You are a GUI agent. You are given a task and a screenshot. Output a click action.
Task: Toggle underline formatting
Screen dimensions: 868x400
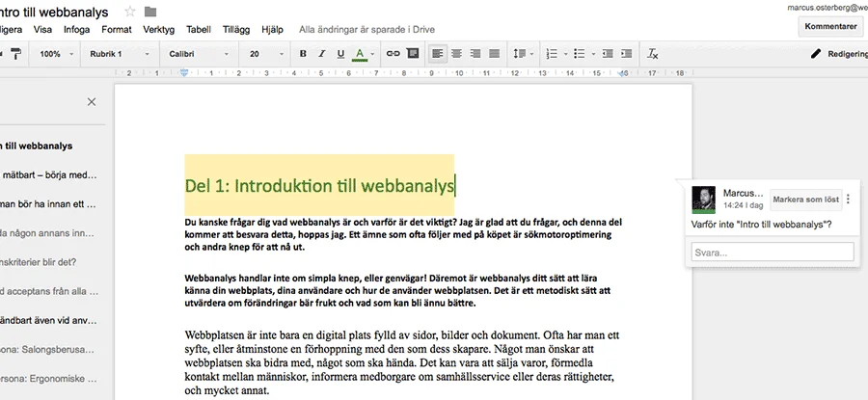coord(339,54)
